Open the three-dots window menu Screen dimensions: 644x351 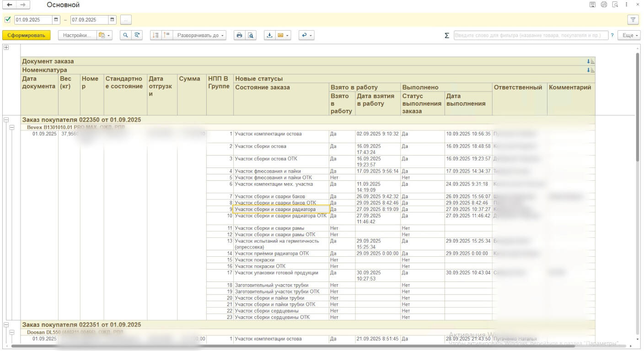(x=627, y=5)
